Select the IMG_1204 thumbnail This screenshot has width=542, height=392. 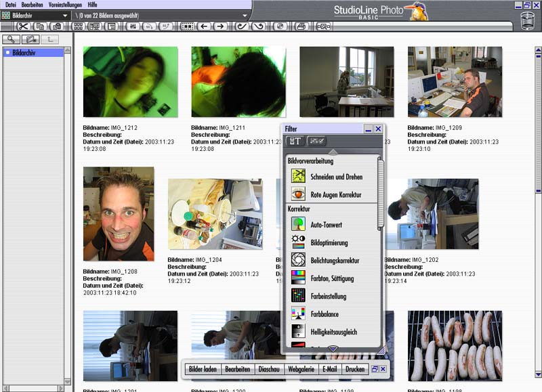click(215, 214)
